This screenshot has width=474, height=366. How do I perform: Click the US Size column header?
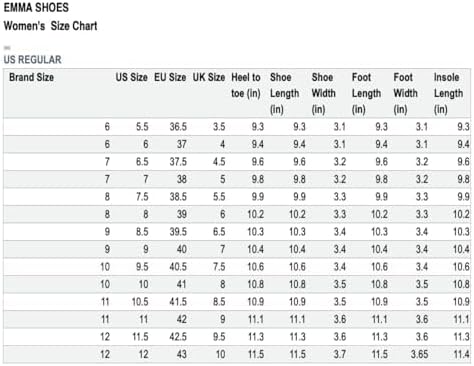(x=132, y=77)
